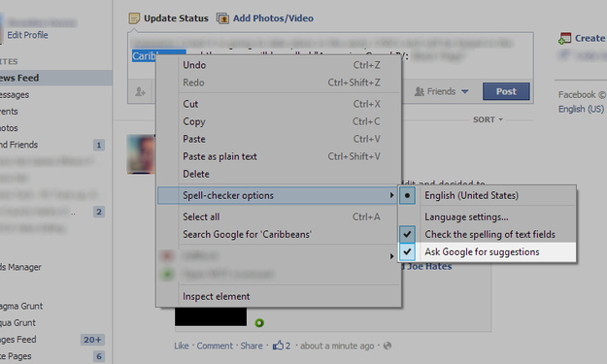The height and width of the screenshot is (364, 607).
Task: Click the black redacted image in post
Action: tap(211, 316)
